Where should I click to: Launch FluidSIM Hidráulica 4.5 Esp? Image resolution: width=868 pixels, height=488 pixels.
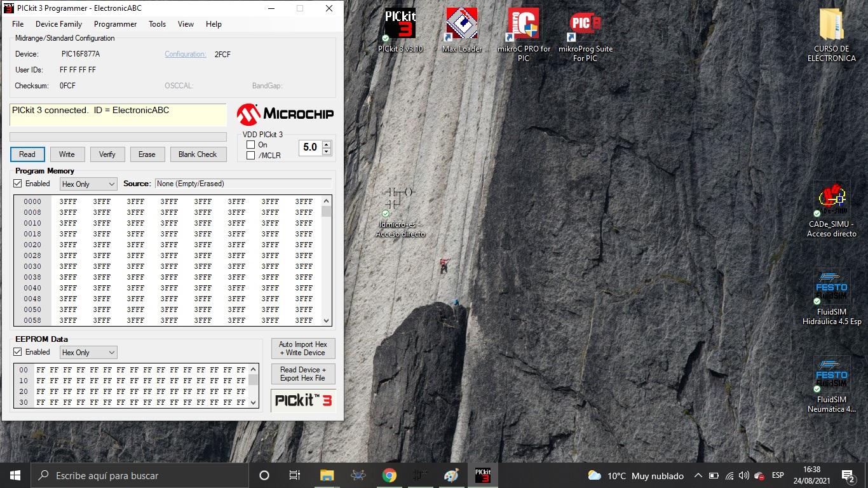(x=831, y=297)
